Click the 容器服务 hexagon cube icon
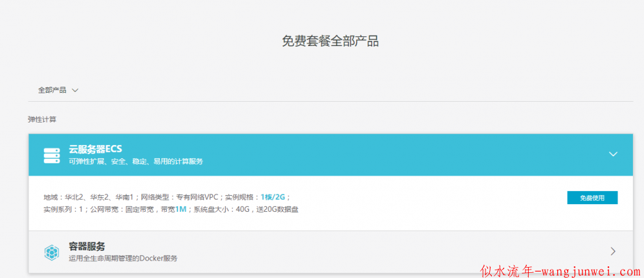The height and width of the screenshot is (278, 644). coord(52,252)
